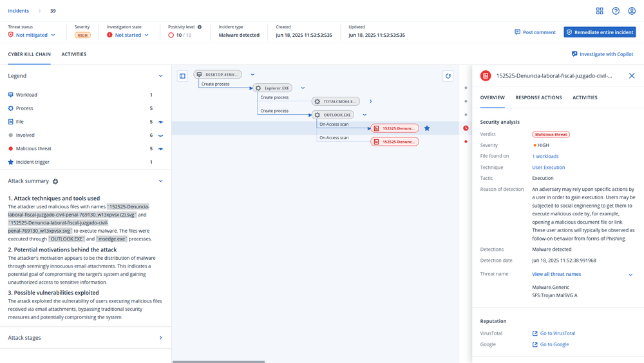Open the Overview tab in details panel
The height and width of the screenshot is (363, 644).
coord(493,98)
